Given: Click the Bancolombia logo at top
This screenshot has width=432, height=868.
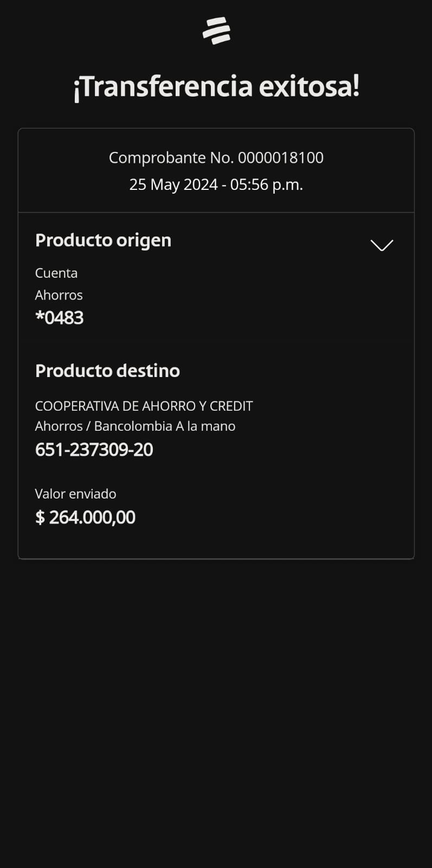Looking at the screenshot, I should click(x=216, y=30).
